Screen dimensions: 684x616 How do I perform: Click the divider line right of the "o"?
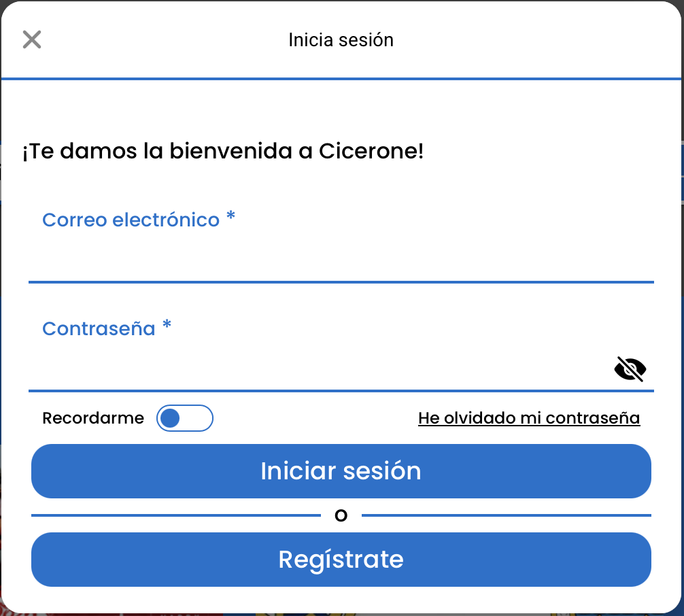[x=506, y=515]
